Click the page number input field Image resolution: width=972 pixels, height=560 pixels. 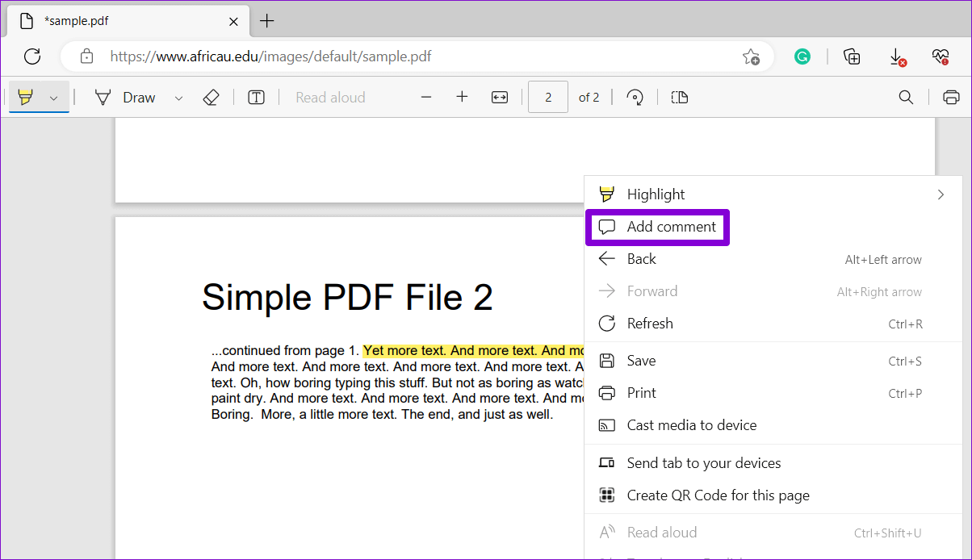pyautogui.click(x=548, y=98)
